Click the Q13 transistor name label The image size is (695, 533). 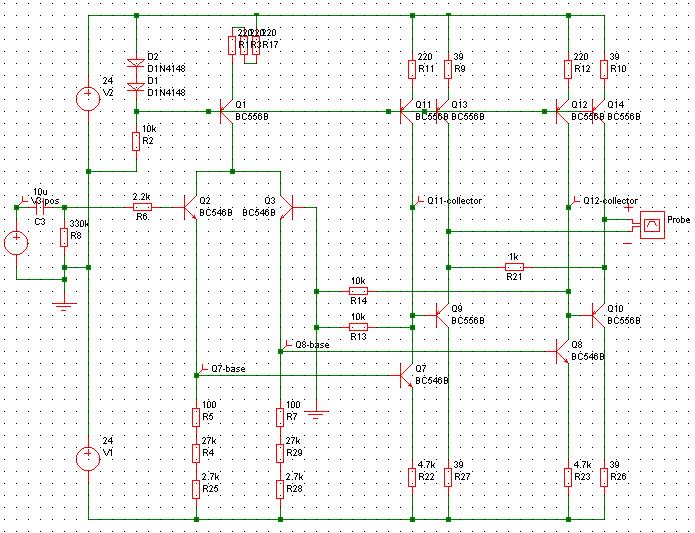459,105
